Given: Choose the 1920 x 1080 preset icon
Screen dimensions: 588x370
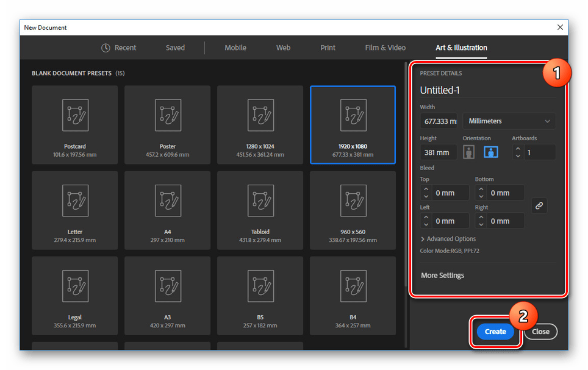Looking at the screenshot, I should pyautogui.click(x=353, y=115).
